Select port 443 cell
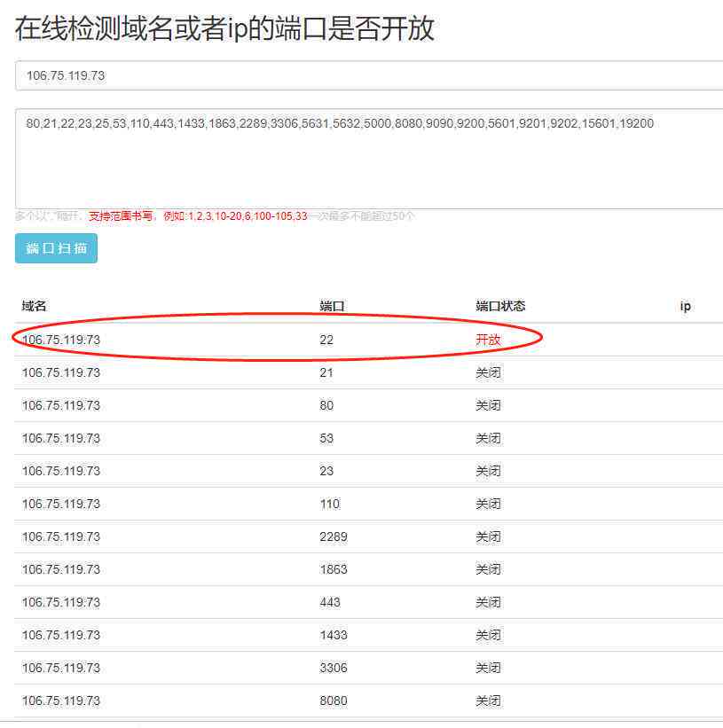Image resolution: width=723 pixels, height=728 pixels. point(330,602)
